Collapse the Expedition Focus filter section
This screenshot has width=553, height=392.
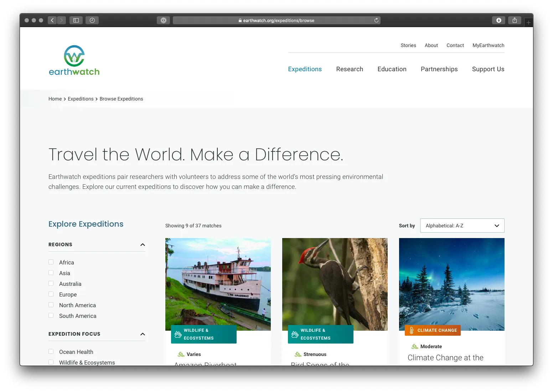143,334
